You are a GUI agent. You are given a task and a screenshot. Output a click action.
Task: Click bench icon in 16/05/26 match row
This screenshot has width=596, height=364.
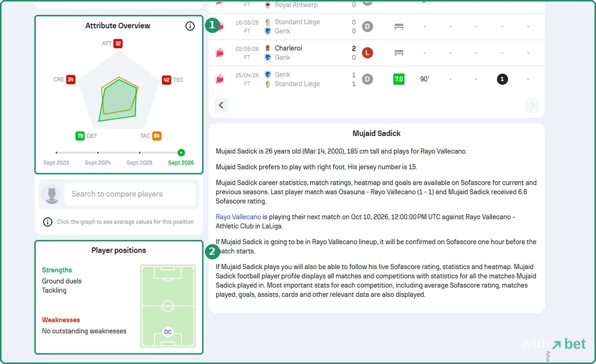tap(398, 26)
